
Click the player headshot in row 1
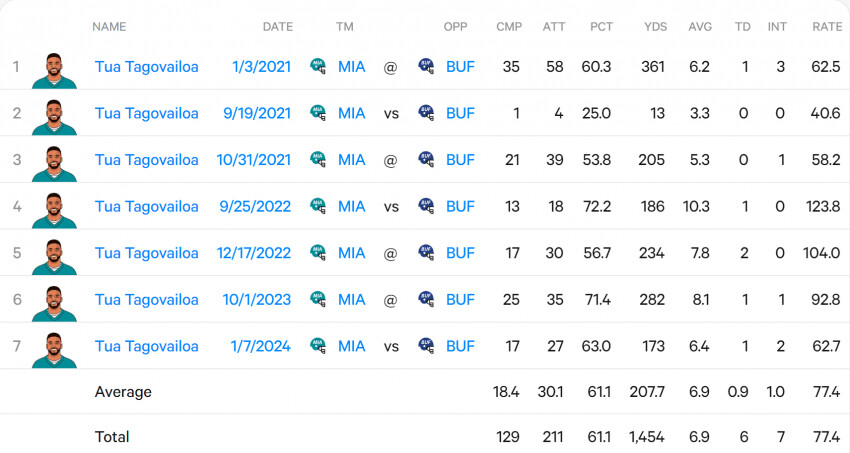point(54,68)
